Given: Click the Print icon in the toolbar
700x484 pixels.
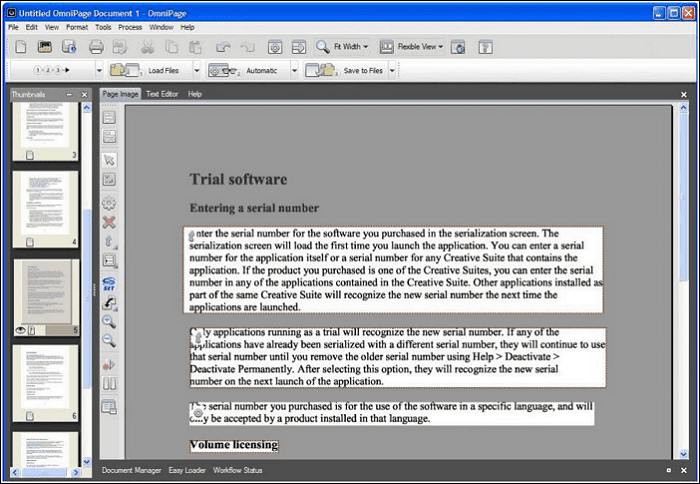Looking at the screenshot, I should 96,47.
